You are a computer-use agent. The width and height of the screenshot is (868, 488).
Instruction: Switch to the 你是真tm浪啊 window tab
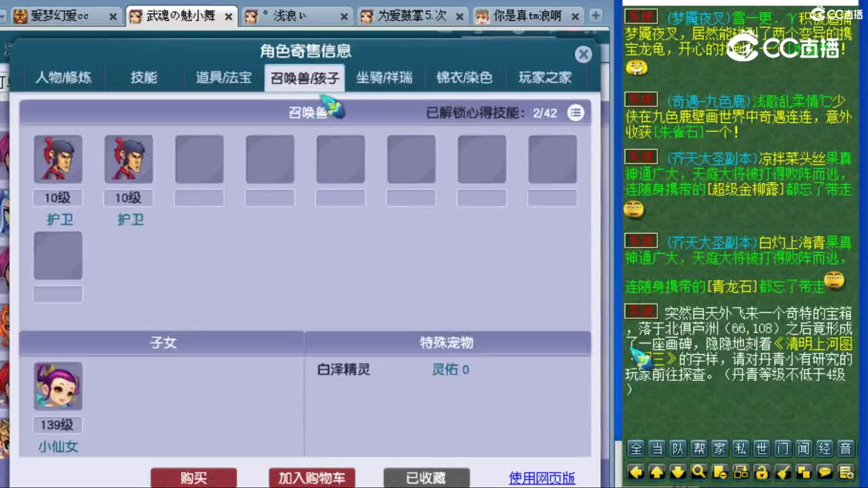point(528,16)
